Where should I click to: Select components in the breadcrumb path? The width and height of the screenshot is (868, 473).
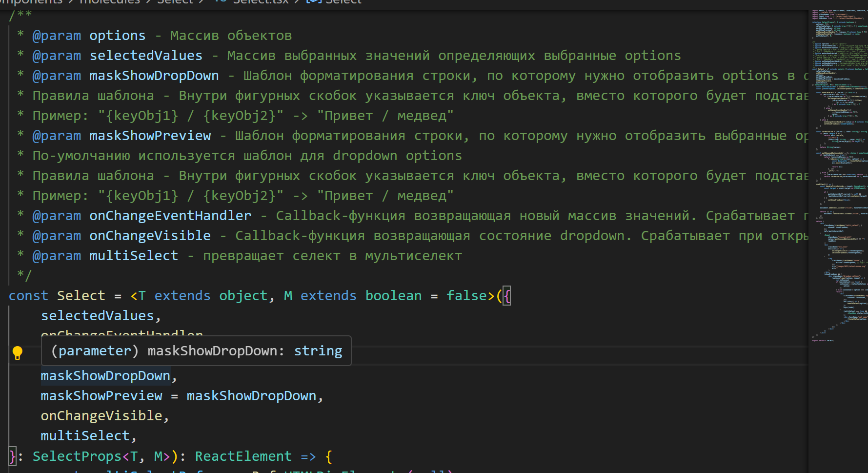click(31, 2)
